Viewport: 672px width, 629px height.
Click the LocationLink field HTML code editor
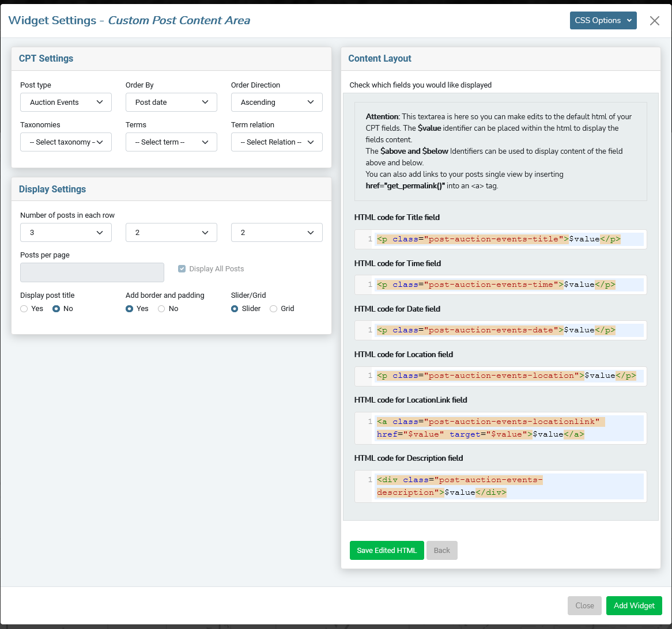coord(501,428)
